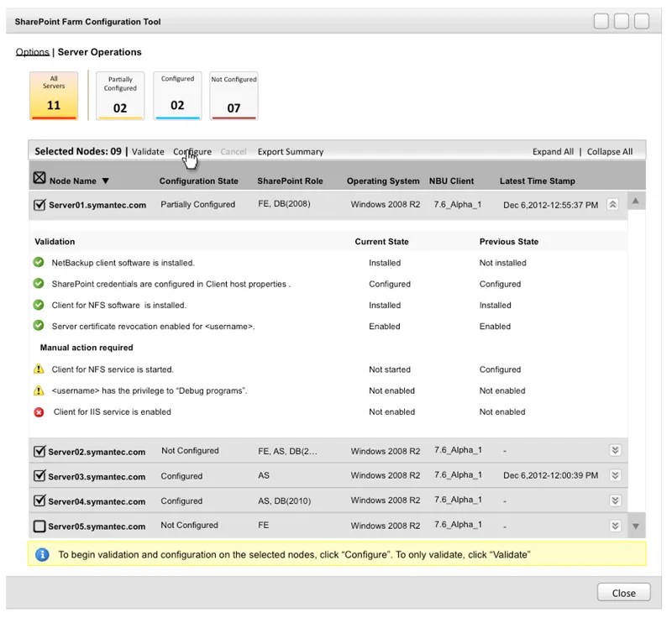672x618 pixels.
Task: Click the warning icon beside Debug programs privilege
Action: (39, 390)
